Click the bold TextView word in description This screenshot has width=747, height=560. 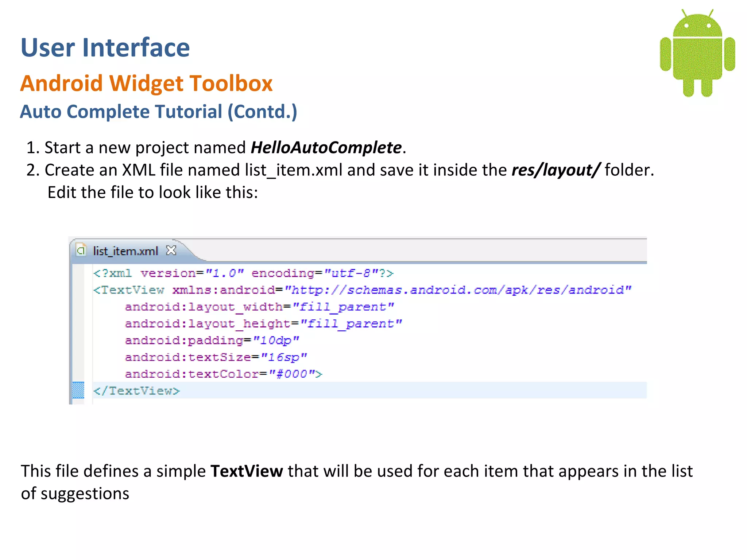247,471
